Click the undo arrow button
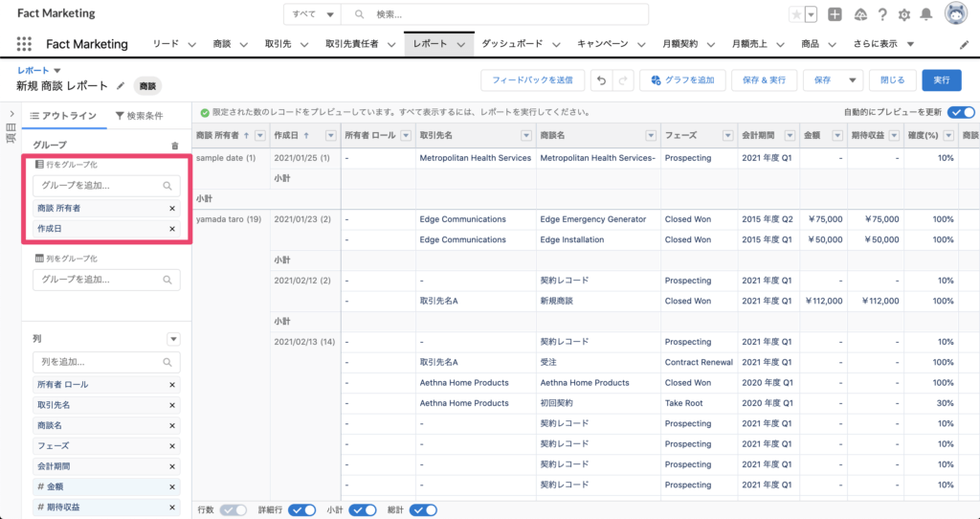The height and width of the screenshot is (519, 980). point(601,80)
